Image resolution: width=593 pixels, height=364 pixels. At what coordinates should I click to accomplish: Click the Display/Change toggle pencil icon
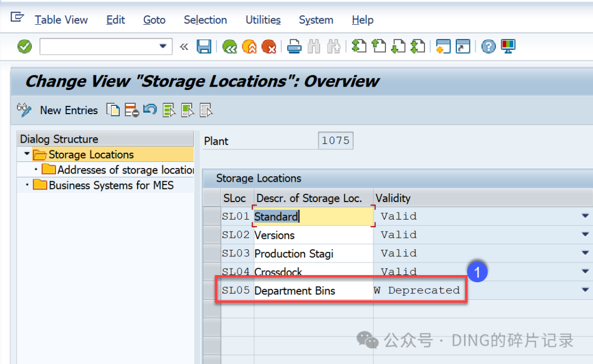pos(24,110)
